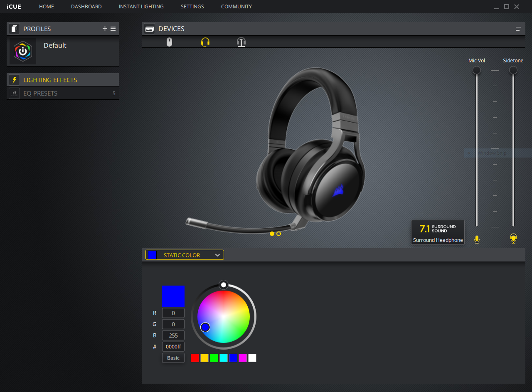This screenshot has height=392, width=532.
Task: Mute microphone using mic icon below Mic Vol
Action: pyautogui.click(x=477, y=239)
